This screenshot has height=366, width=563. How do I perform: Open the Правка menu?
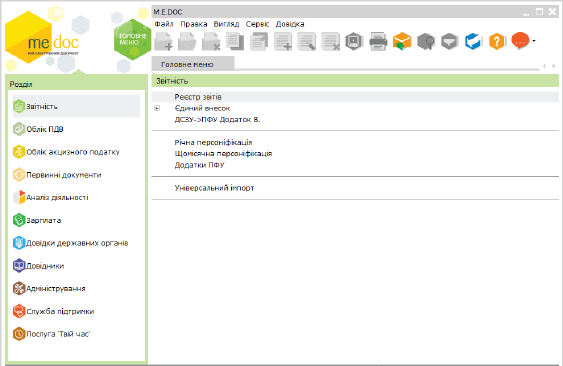pos(194,24)
